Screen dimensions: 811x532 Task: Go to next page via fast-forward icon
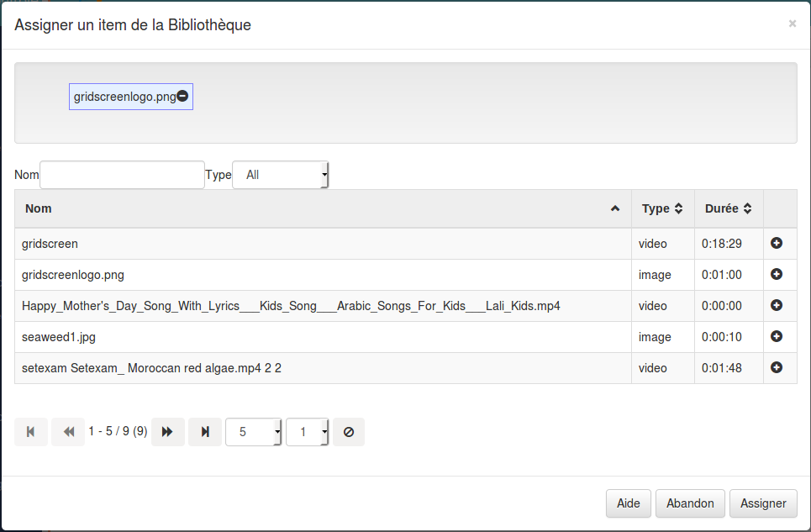[167, 431]
